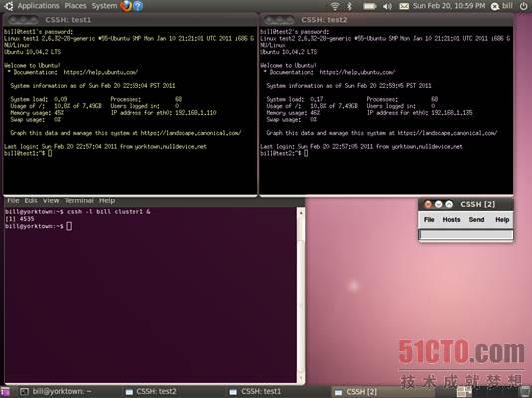This screenshot has width=532, height=398.
Task: Click the window buttons of CSSH: test2
Action: point(279,20)
